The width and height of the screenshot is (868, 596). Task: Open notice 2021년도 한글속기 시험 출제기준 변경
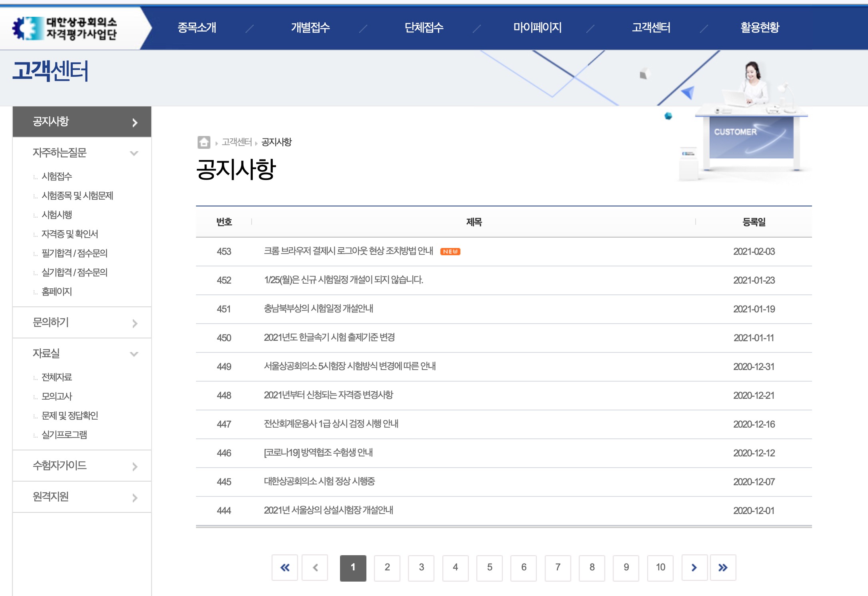click(329, 338)
